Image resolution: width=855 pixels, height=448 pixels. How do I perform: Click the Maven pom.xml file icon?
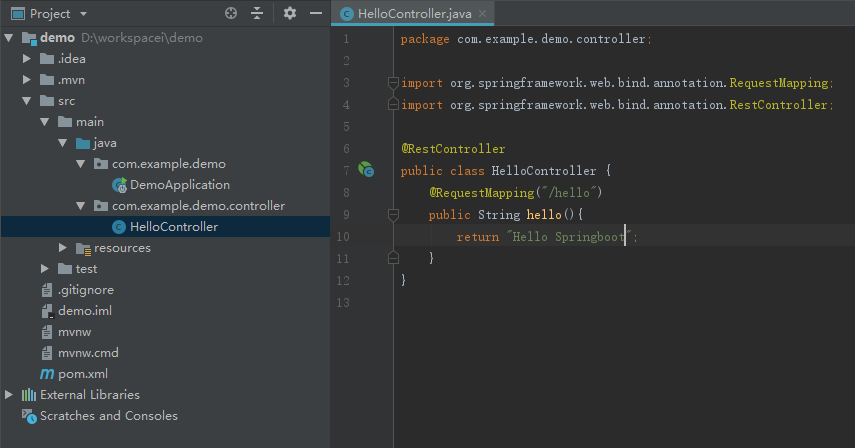[47, 374]
